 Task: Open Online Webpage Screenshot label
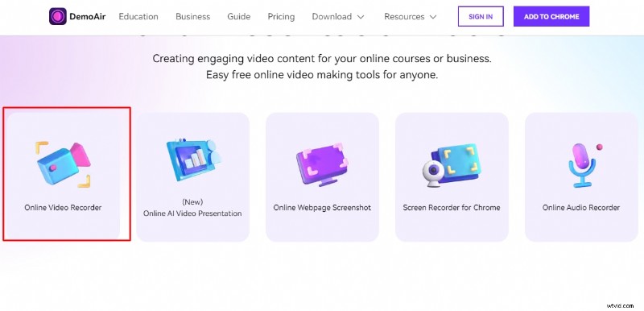[322, 208]
